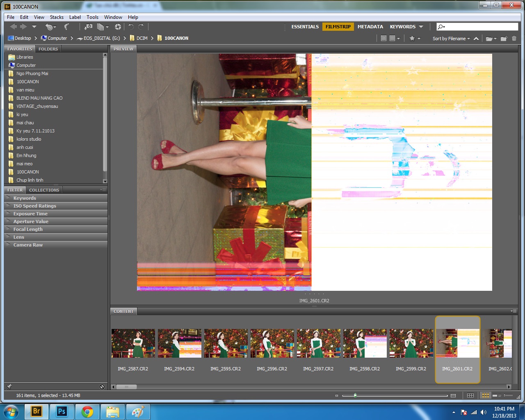Toggle ascending sort order arrow
Image resolution: width=525 pixels, height=420 pixels.
coord(476,39)
